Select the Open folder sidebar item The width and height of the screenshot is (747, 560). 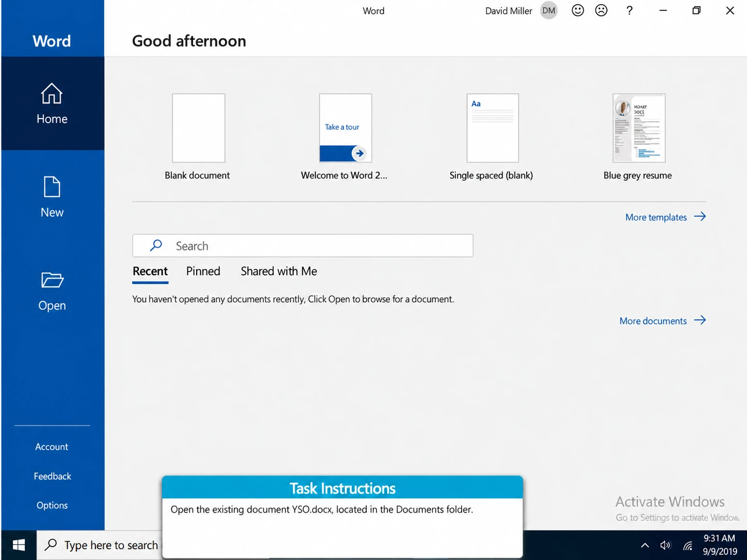[52, 291]
